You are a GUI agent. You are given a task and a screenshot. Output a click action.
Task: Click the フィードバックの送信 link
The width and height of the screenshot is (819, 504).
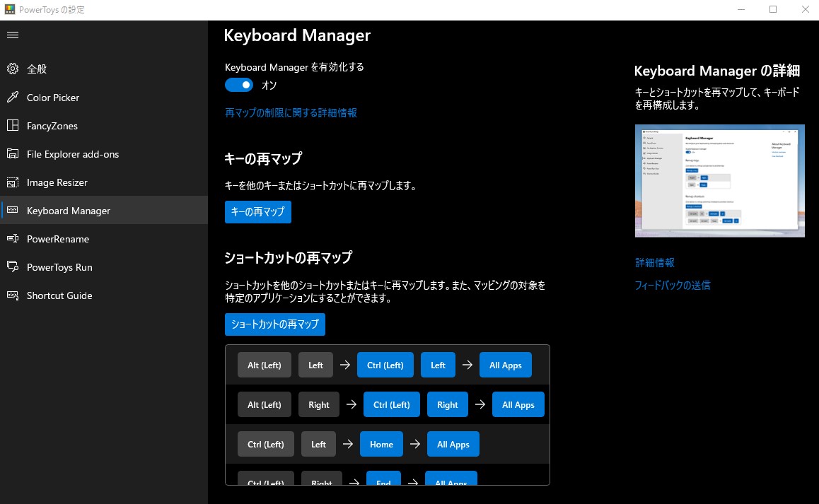coord(673,286)
